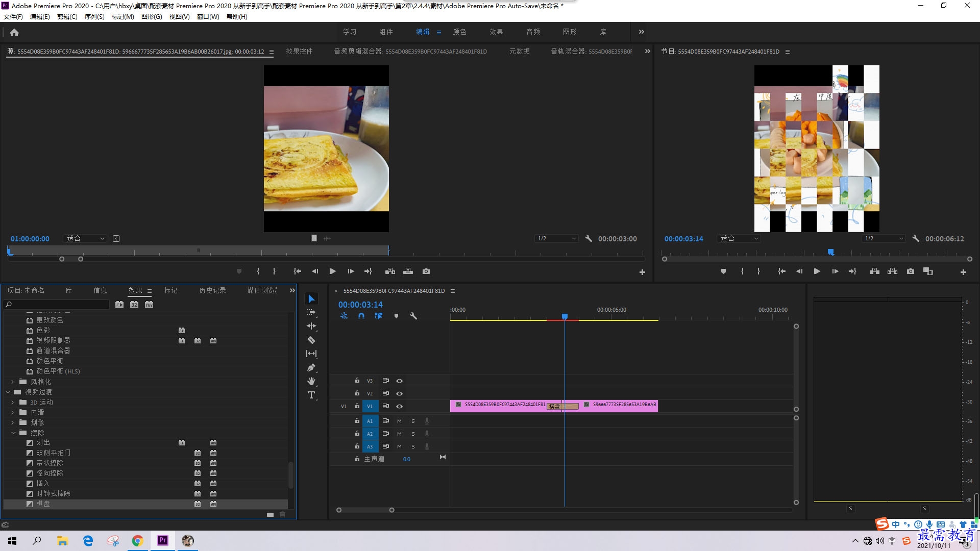Open program monitor zoom dropdown 适合

click(739, 239)
